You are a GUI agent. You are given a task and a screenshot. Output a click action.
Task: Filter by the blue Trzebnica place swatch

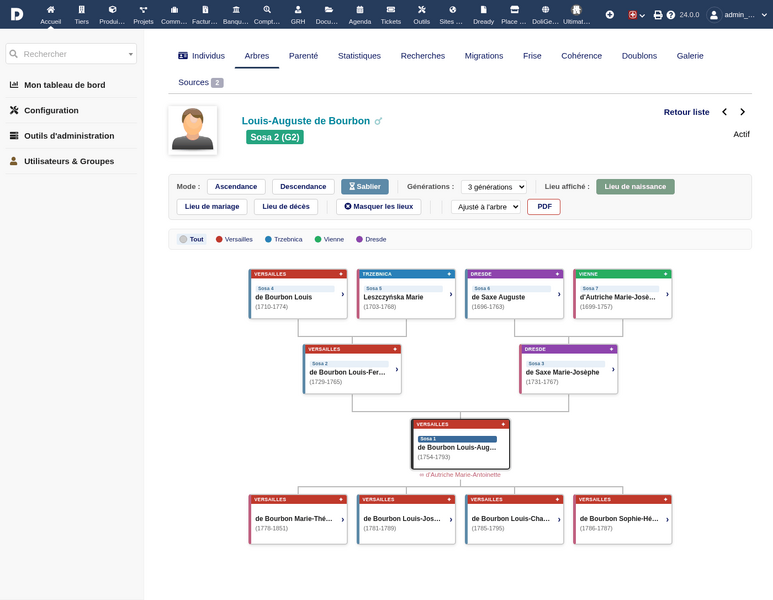[268, 239]
